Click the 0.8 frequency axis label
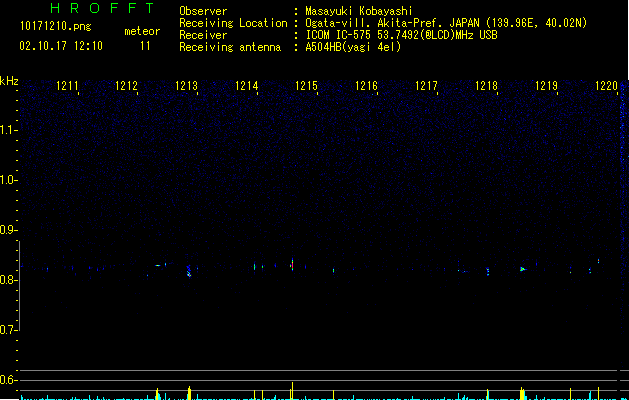 click(x=8, y=280)
